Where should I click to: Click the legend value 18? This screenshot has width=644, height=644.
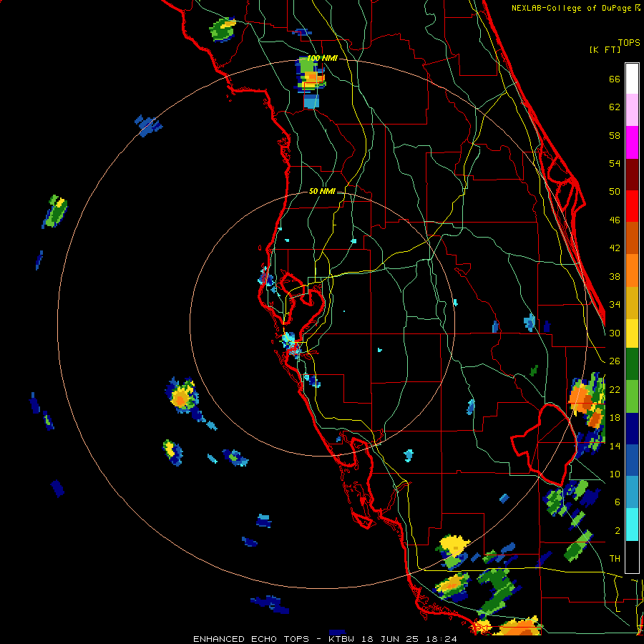(615, 418)
